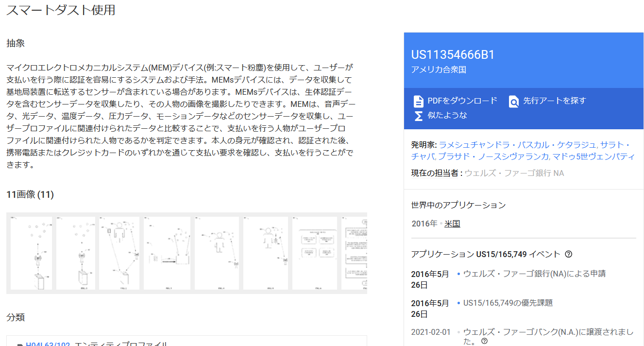Open inventor プラサド・ノースシヴァランカ link
Viewport: 644px width, 346px height.
494,156
